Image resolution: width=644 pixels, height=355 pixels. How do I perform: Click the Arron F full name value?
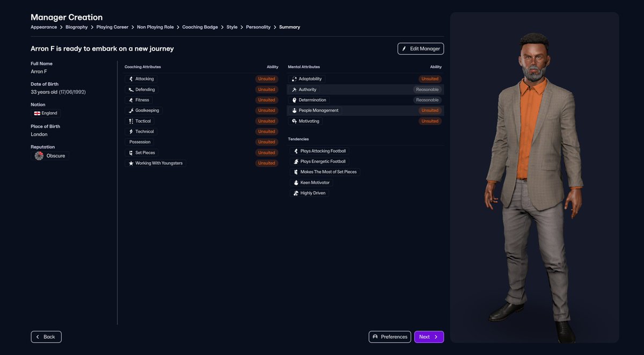pyautogui.click(x=39, y=71)
